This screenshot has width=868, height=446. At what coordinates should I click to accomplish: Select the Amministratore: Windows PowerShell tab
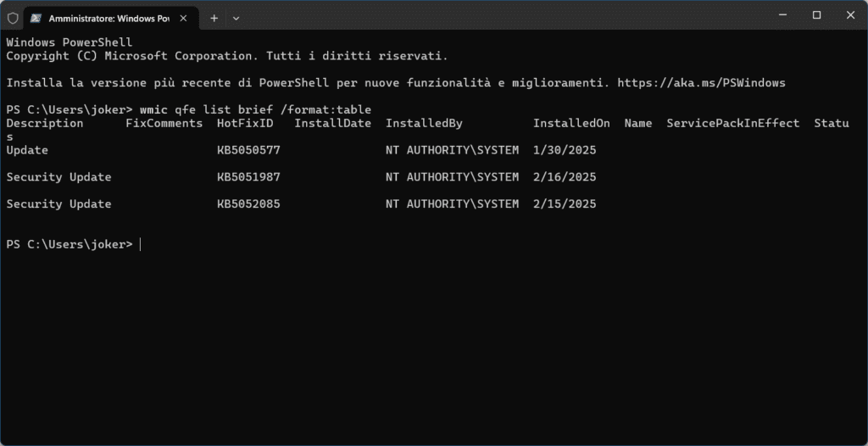[x=110, y=17]
